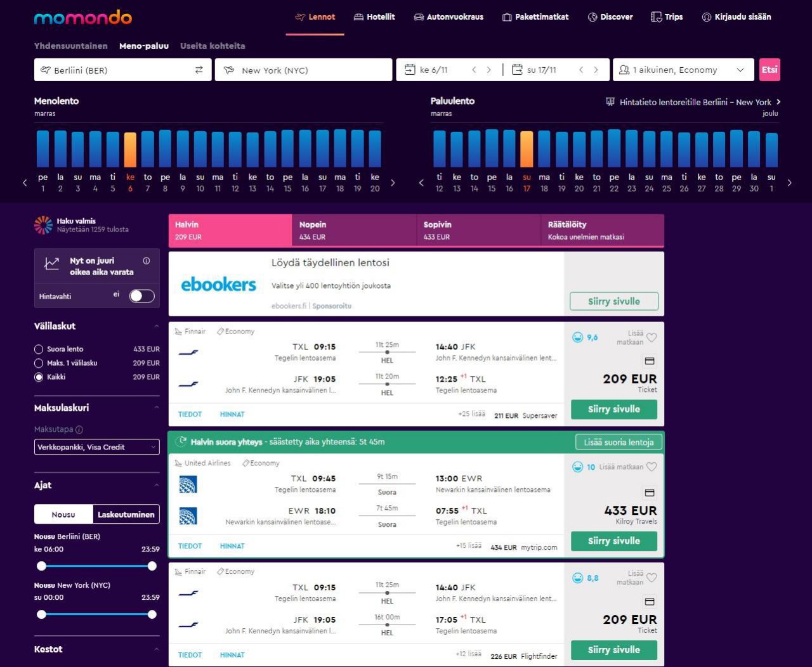Open the Hotellit navigation tab
Screen dimensions: 812x667
click(x=374, y=17)
